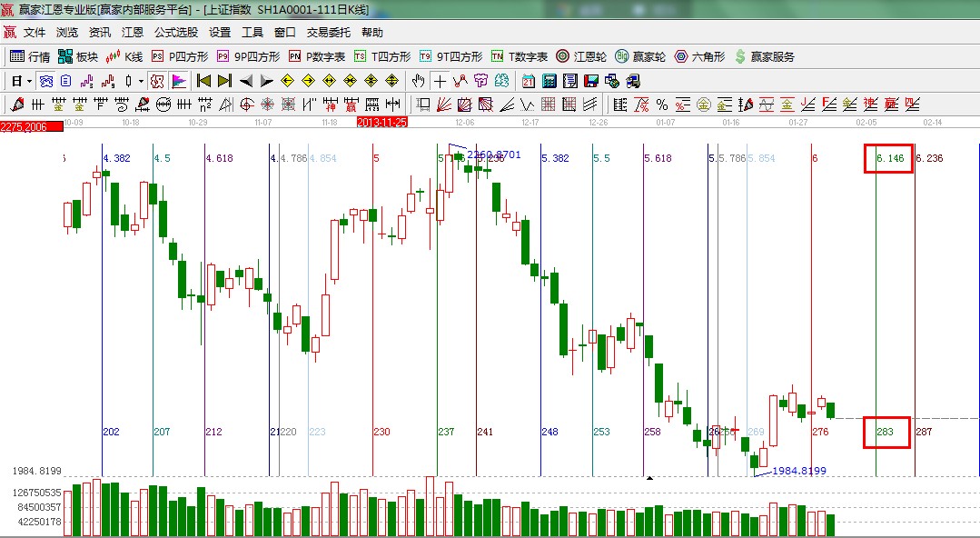
Task: Open the 江恩 menu
Action: 133,32
